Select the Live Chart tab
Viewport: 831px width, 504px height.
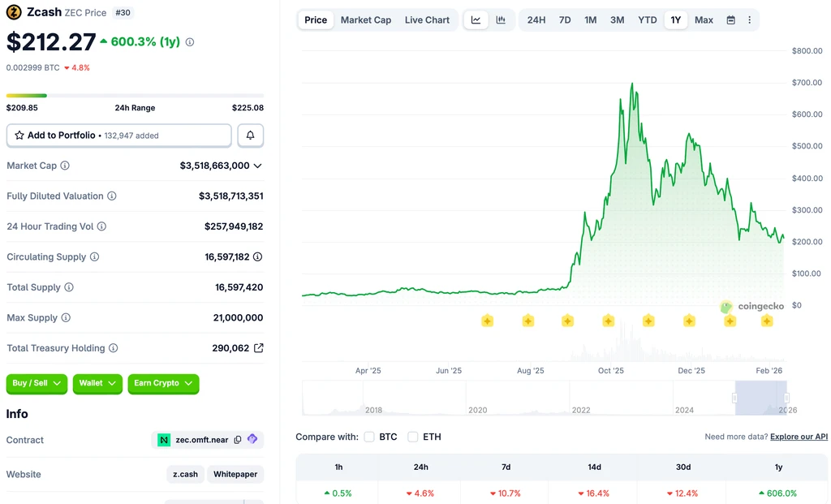point(427,20)
